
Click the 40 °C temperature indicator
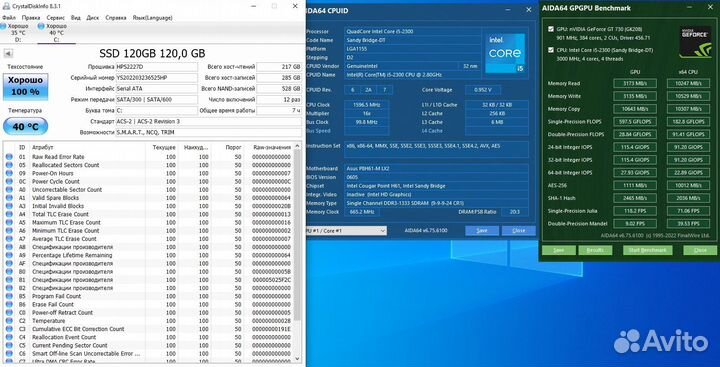pyautogui.click(x=25, y=126)
